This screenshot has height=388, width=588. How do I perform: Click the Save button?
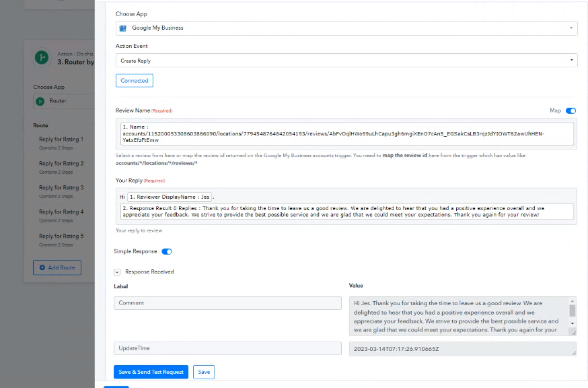(204, 372)
